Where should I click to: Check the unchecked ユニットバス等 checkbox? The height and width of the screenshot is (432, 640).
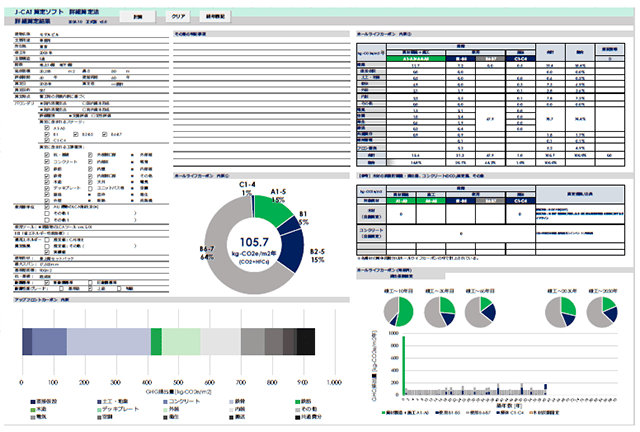[90, 188]
